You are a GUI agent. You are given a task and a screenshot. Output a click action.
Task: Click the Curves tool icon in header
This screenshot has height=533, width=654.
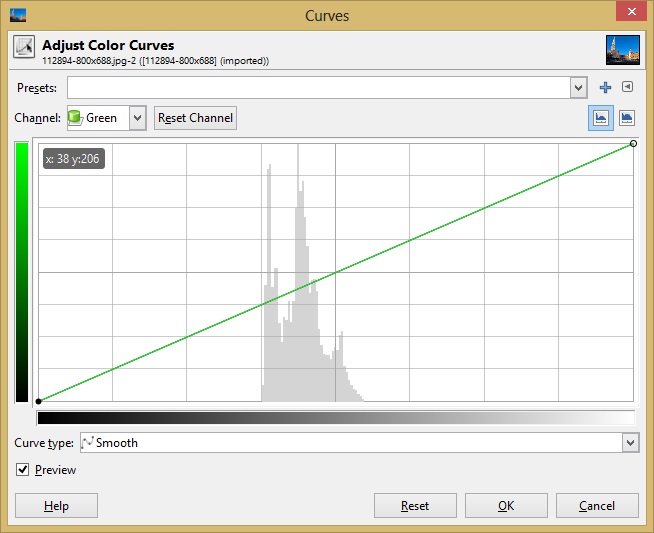click(24, 49)
